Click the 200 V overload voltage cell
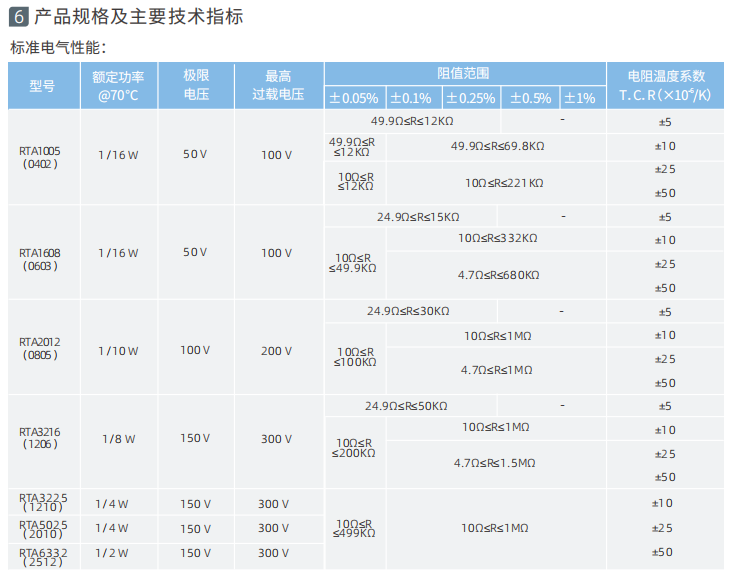This screenshot has height=586, width=734. (x=277, y=351)
